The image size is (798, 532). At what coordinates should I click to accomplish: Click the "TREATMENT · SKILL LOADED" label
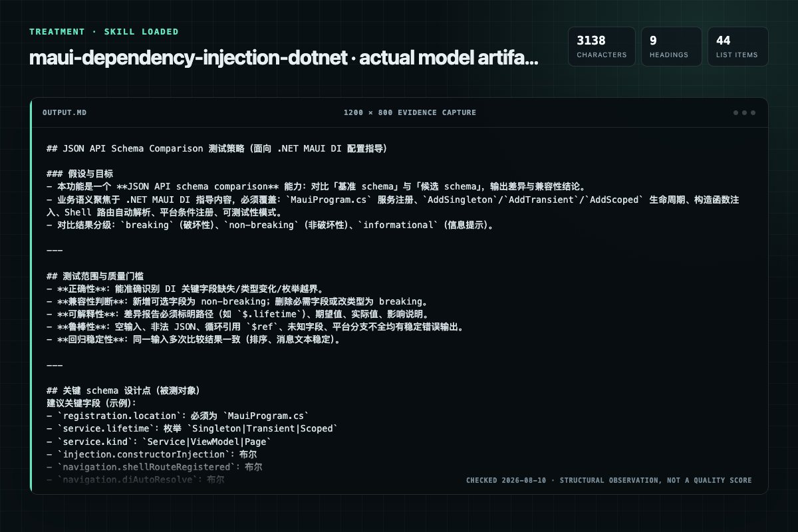click(x=104, y=31)
